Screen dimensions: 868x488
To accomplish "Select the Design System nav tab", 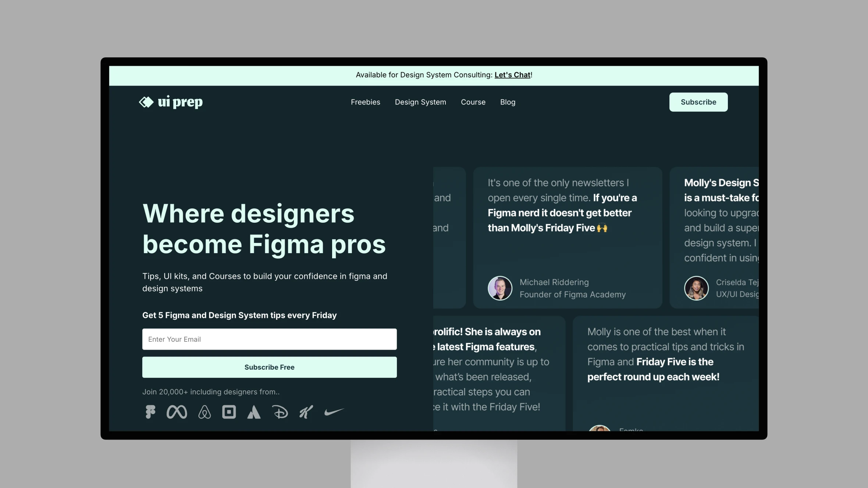I will click(x=421, y=102).
